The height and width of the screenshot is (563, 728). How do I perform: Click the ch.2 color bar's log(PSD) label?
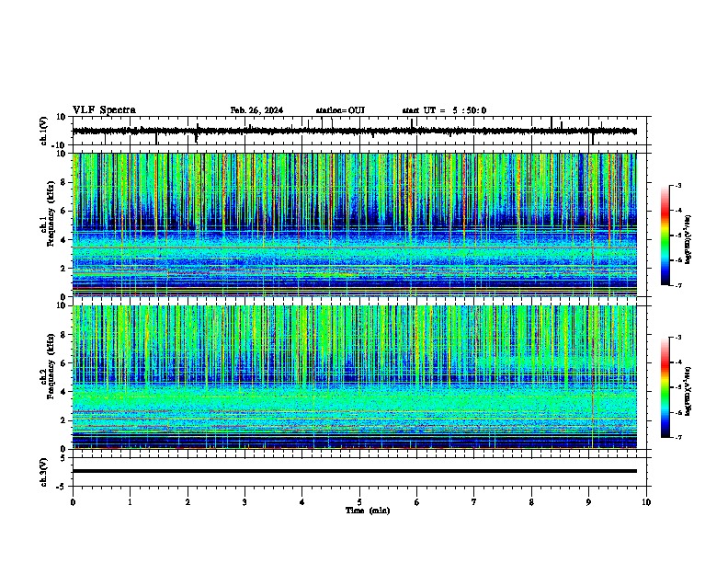pos(688,391)
